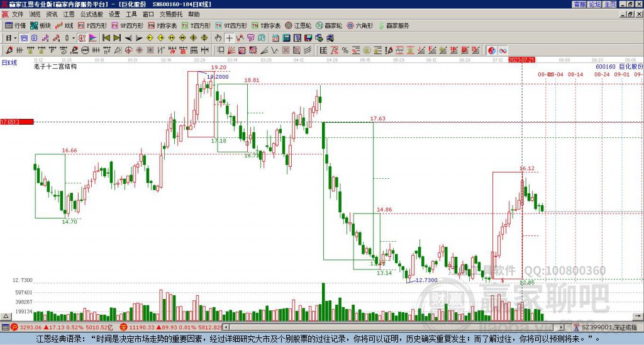
Task: Click the K线 toolbar button
Action: [x=64, y=25]
